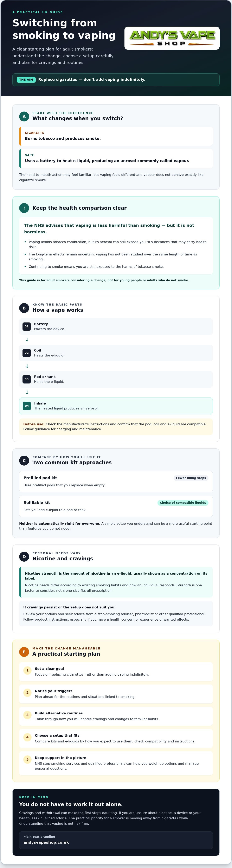Click the 02 Coil step badge

(x=27, y=353)
